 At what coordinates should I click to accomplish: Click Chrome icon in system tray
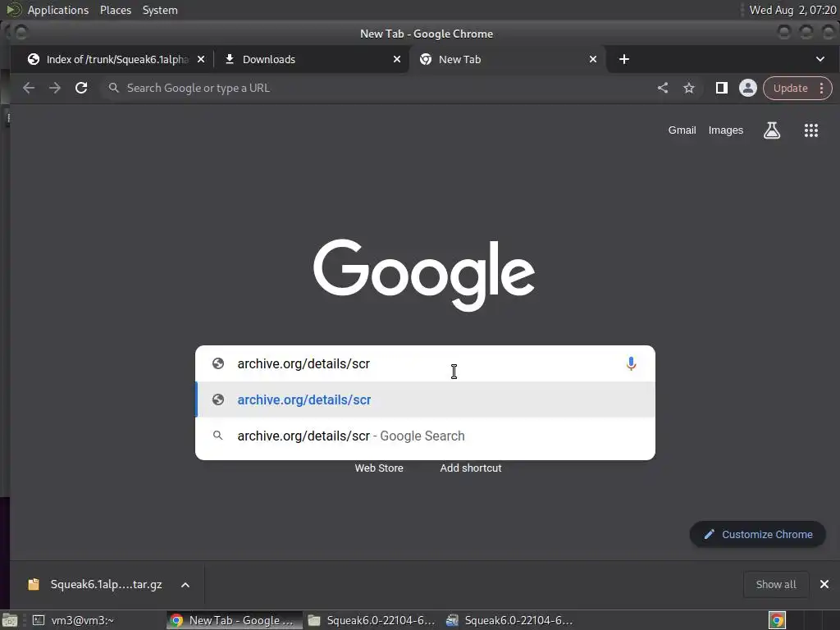click(x=778, y=620)
